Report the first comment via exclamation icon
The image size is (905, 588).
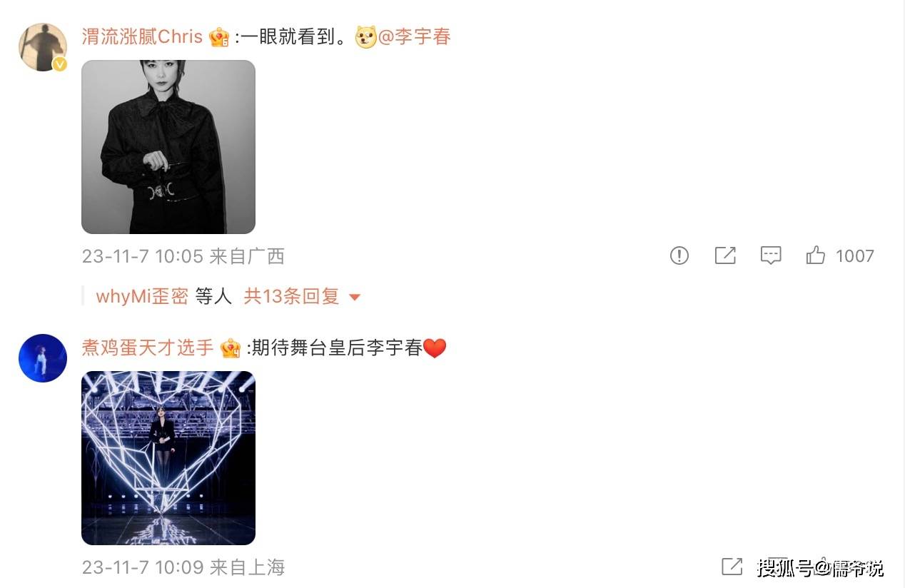click(679, 255)
